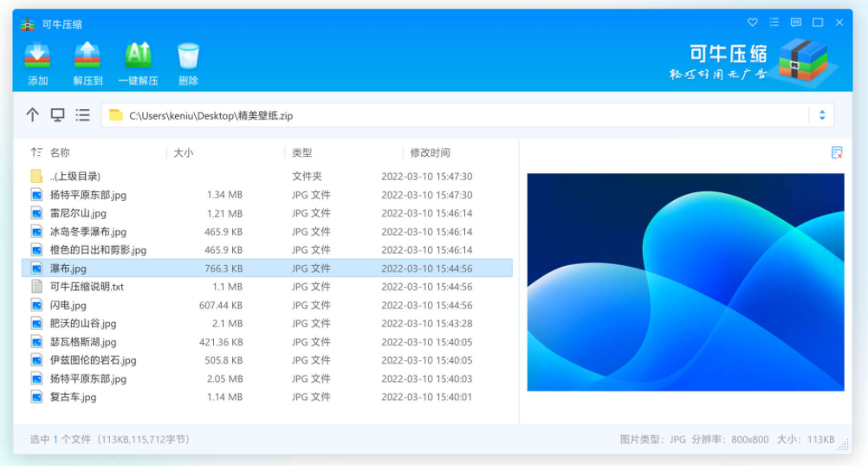Click the 大小: 113KB status entry
This screenshot has height=466, width=868.
pyautogui.click(x=806, y=439)
